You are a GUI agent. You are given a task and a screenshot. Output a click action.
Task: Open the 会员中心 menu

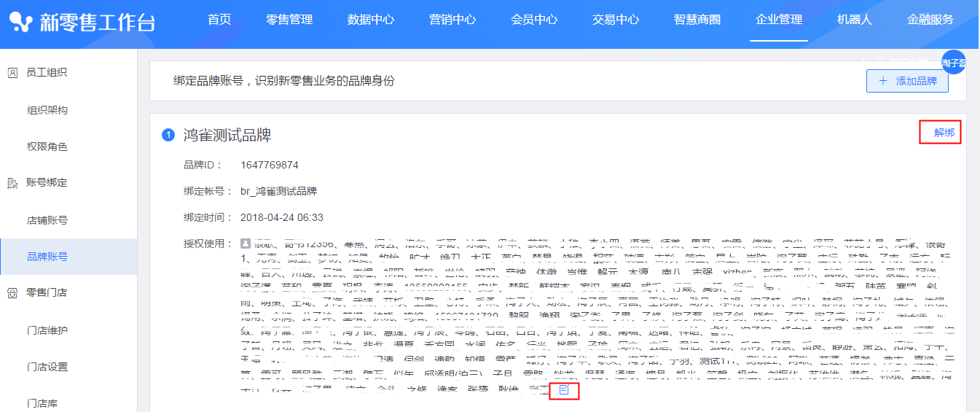coord(534,20)
